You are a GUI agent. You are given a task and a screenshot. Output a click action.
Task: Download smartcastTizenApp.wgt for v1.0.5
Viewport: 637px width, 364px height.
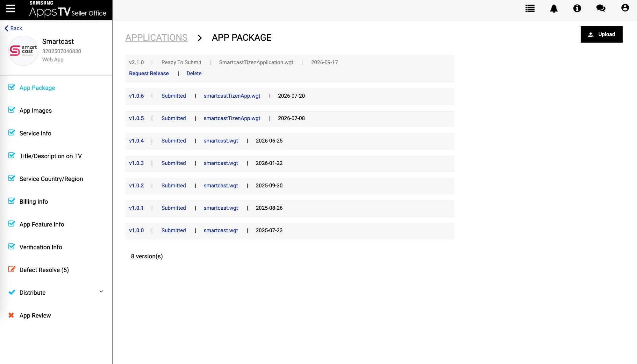coord(232,118)
